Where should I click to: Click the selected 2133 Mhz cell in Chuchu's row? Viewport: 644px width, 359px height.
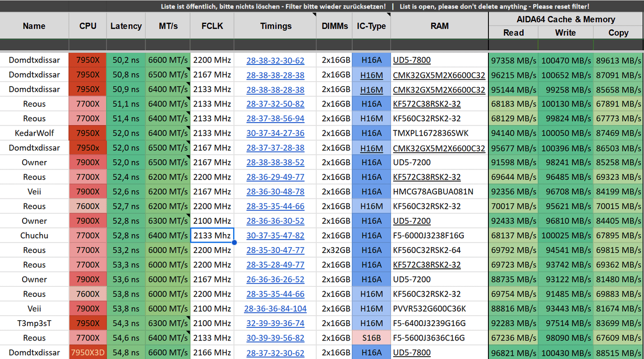click(212, 235)
